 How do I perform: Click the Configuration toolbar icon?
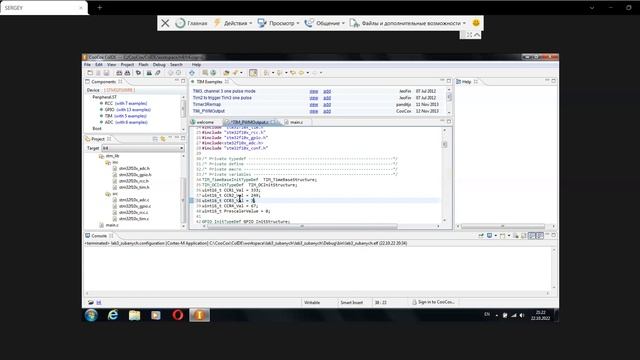(138, 73)
